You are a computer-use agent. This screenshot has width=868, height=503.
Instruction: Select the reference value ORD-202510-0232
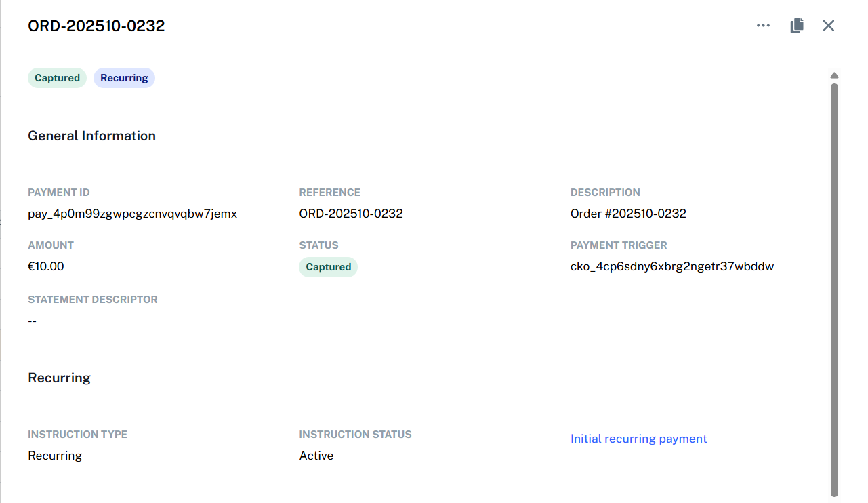(351, 213)
